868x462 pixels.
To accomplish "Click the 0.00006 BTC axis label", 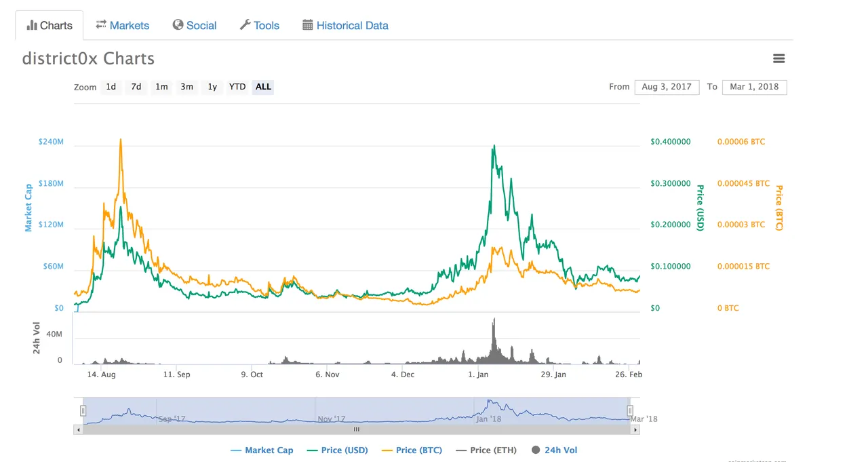I will coord(741,142).
